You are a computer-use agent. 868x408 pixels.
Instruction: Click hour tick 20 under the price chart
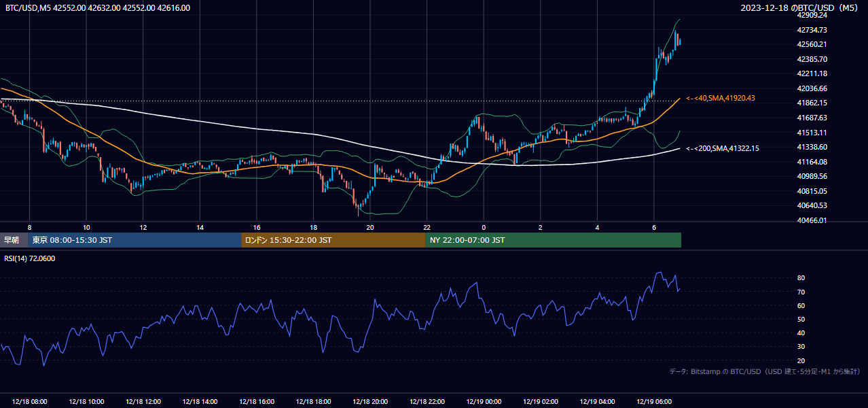[x=370, y=227]
